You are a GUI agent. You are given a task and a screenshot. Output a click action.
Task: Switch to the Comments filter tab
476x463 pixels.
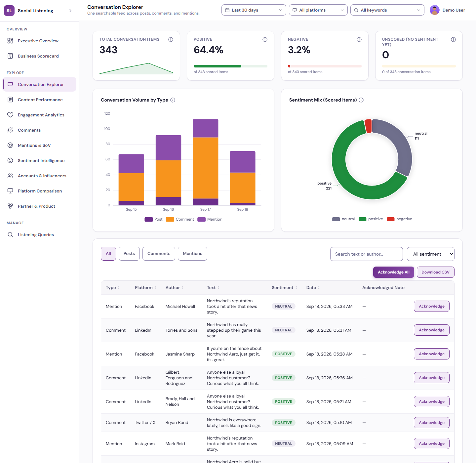click(159, 254)
